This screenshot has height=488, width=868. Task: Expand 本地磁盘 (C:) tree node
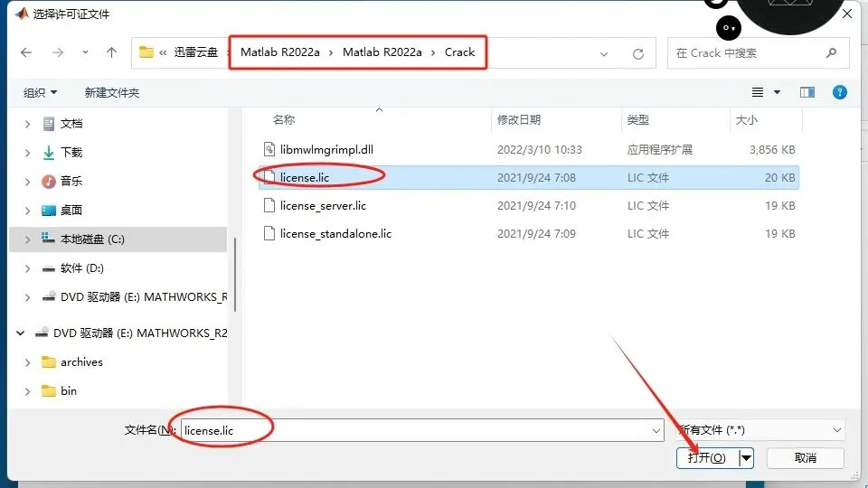(27, 239)
